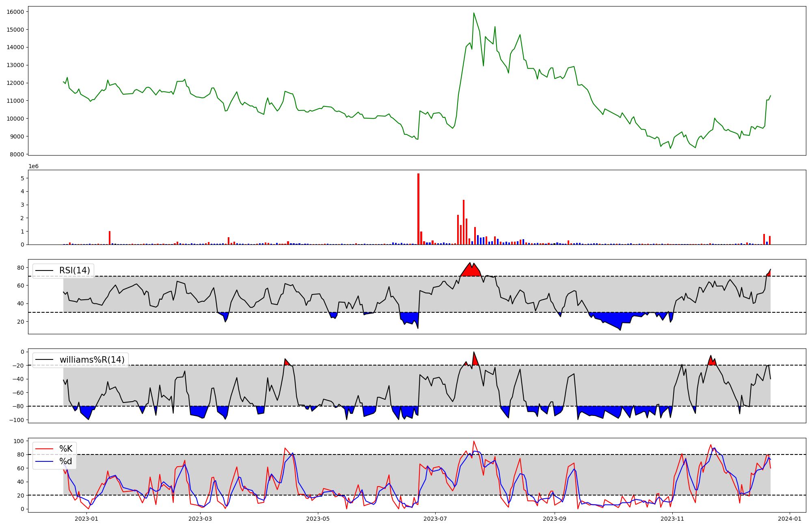Click the red Williams %R peak in April

point(287,362)
